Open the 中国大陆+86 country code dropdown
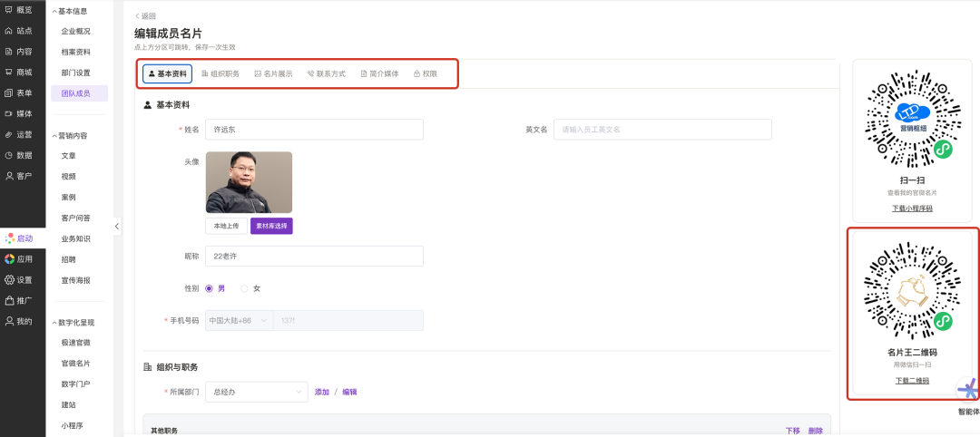The width and height of the screenshot is (980, 437). pos(240,320)
